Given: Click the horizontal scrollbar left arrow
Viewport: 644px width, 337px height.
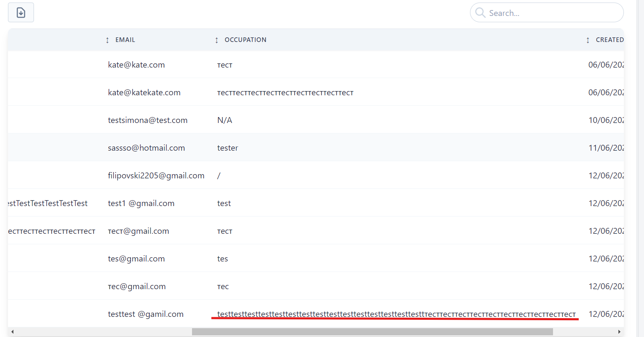Looking at the screenshot, I should click(12, 332).
